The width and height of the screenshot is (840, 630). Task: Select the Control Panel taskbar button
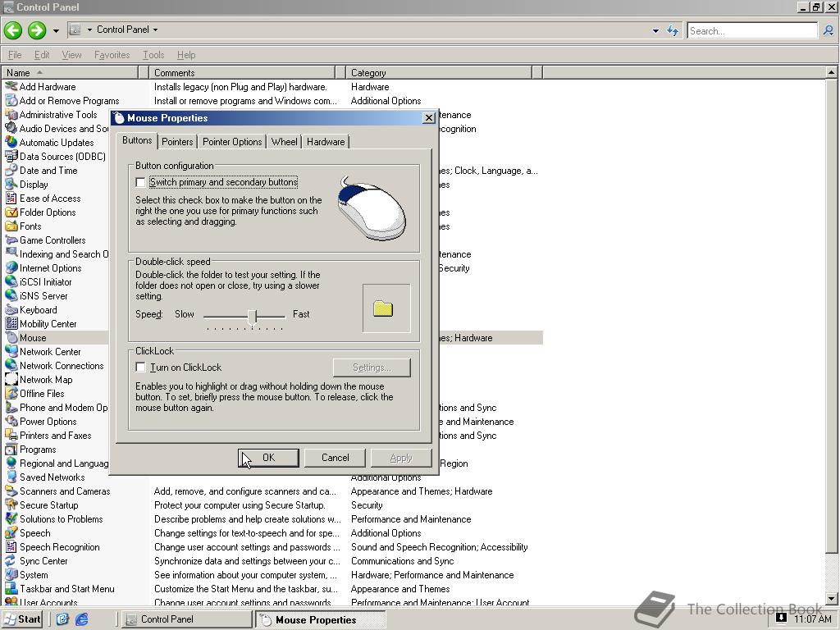point(186,619)
